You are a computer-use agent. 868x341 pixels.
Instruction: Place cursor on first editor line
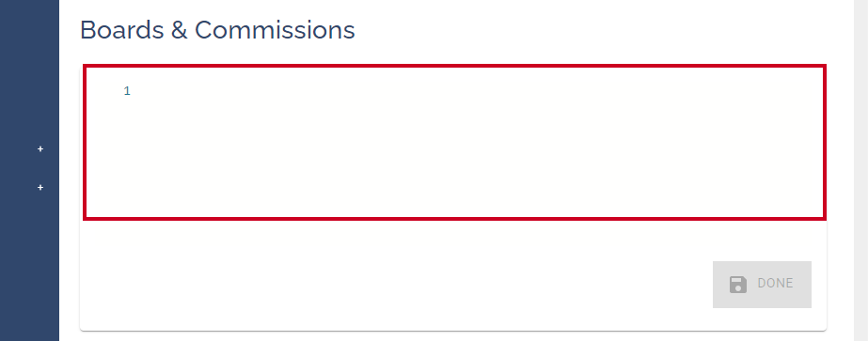point(476,91)
